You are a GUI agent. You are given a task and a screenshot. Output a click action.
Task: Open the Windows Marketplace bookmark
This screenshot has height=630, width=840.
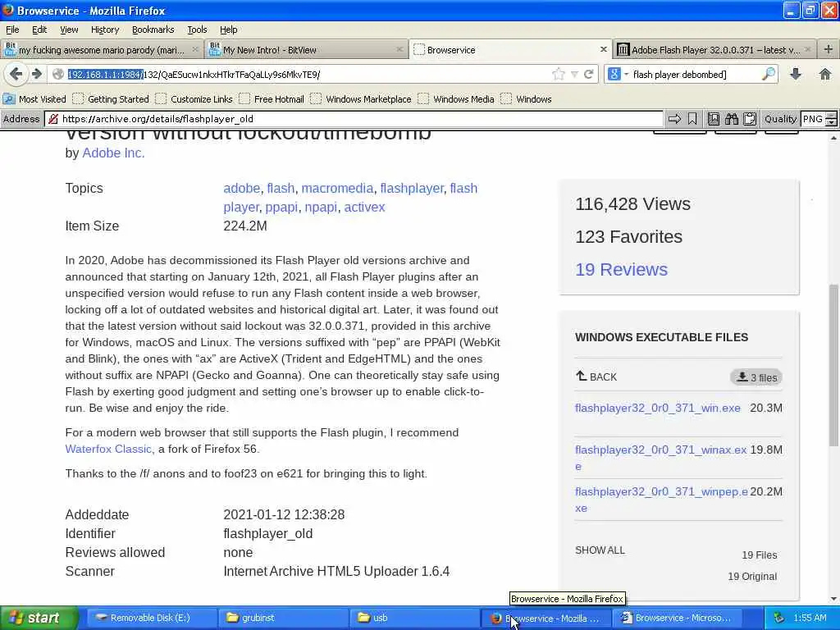(361, 99)
